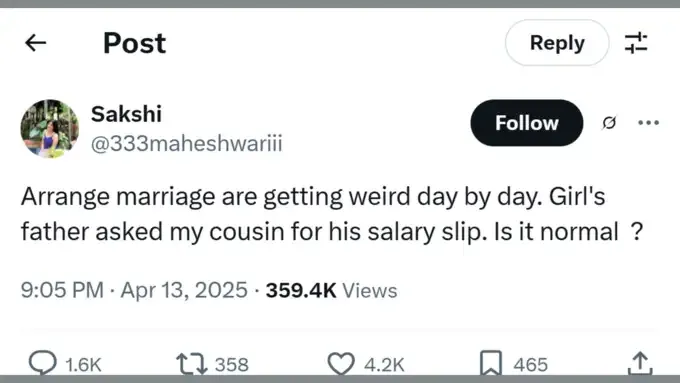Share the post via upload icon

pos(640,363)
